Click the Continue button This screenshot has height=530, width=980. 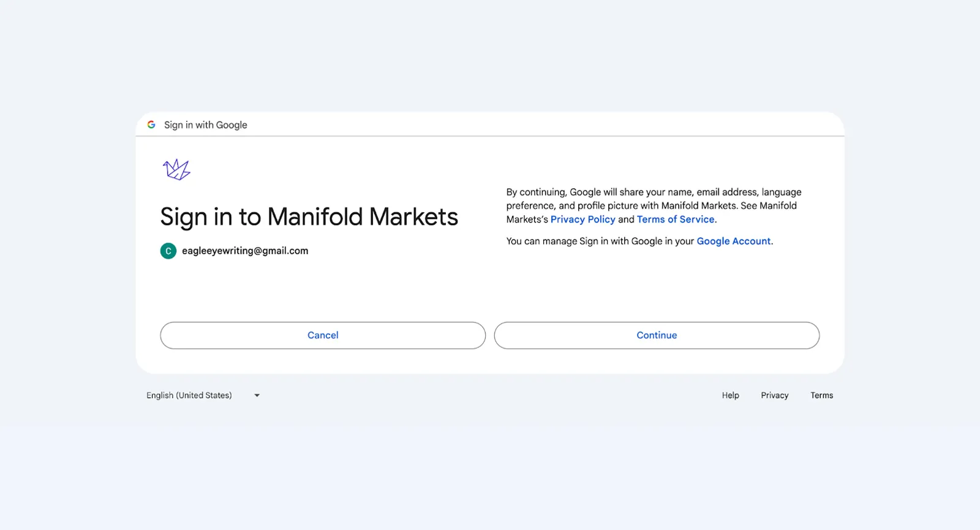click(657, 335)
